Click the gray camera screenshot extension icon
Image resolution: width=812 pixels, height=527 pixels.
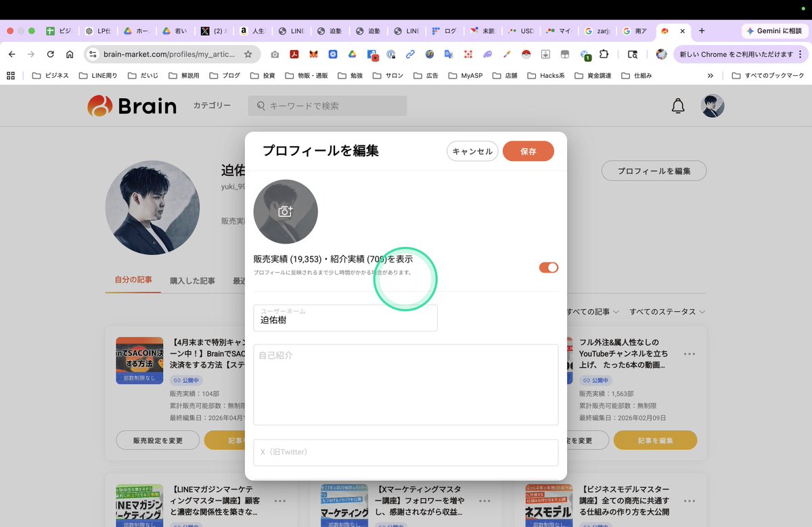[x=275, y=54]
